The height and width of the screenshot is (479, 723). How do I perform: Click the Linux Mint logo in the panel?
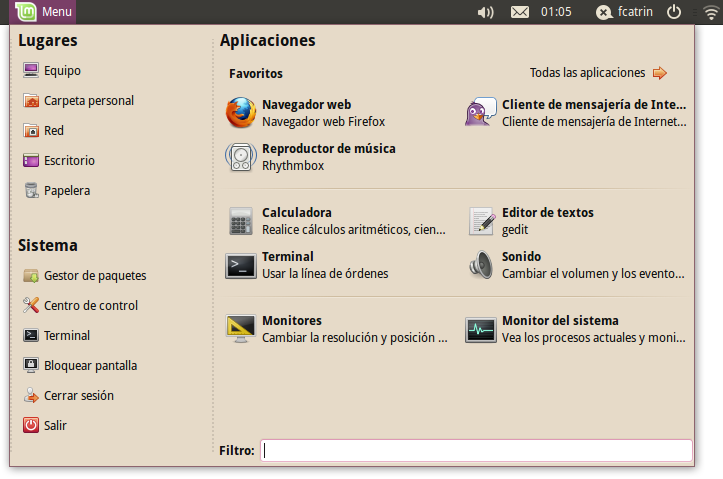click(x=25, y=12)
